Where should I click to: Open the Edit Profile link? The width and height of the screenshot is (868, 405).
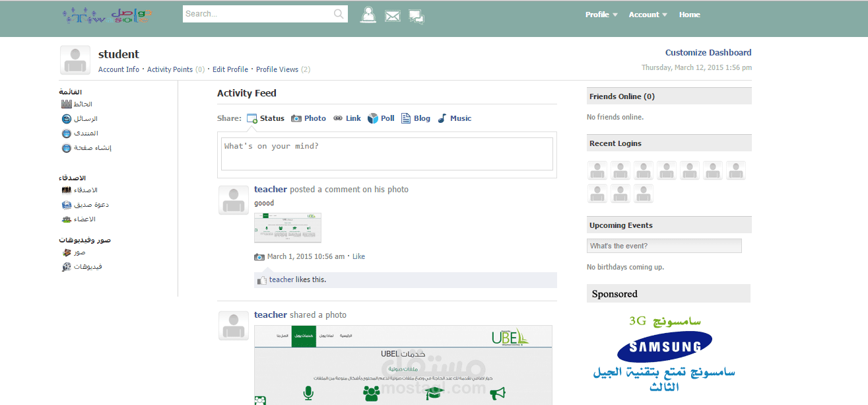click(x=230, y=69)
